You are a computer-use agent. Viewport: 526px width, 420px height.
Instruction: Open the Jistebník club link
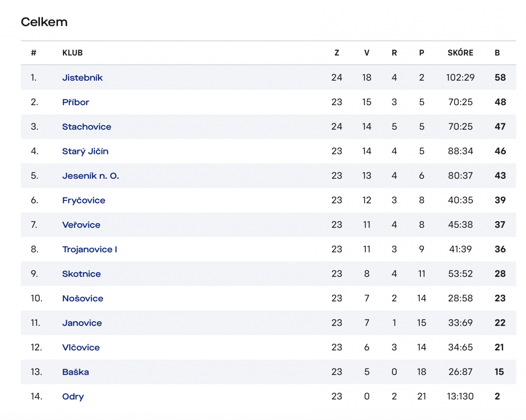point(82,78)
